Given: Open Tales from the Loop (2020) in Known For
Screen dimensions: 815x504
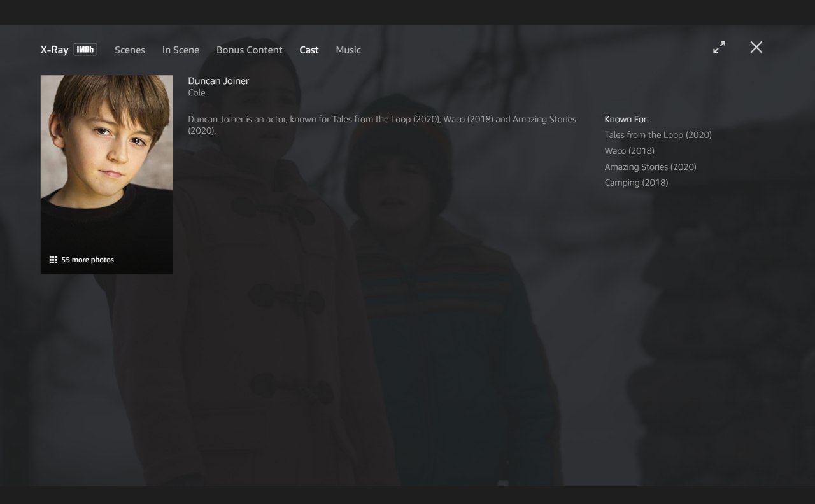Looking at the screenshot, I should tap(658, 135).
